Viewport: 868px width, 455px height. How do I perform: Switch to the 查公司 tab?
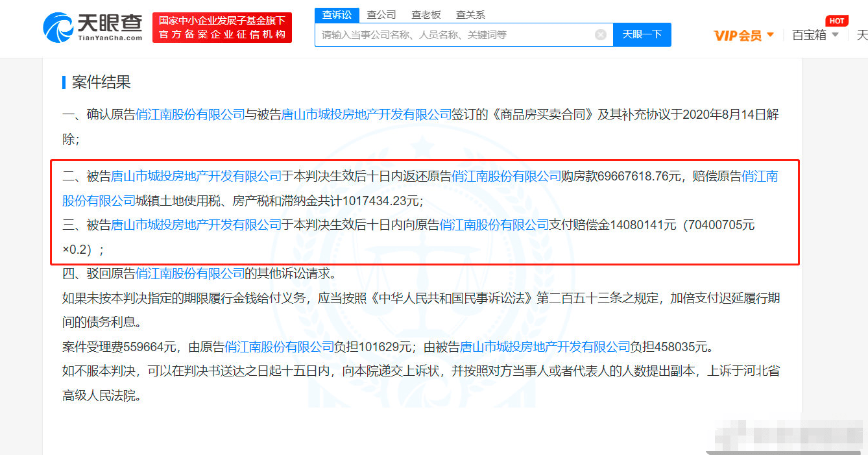point(381,14)
